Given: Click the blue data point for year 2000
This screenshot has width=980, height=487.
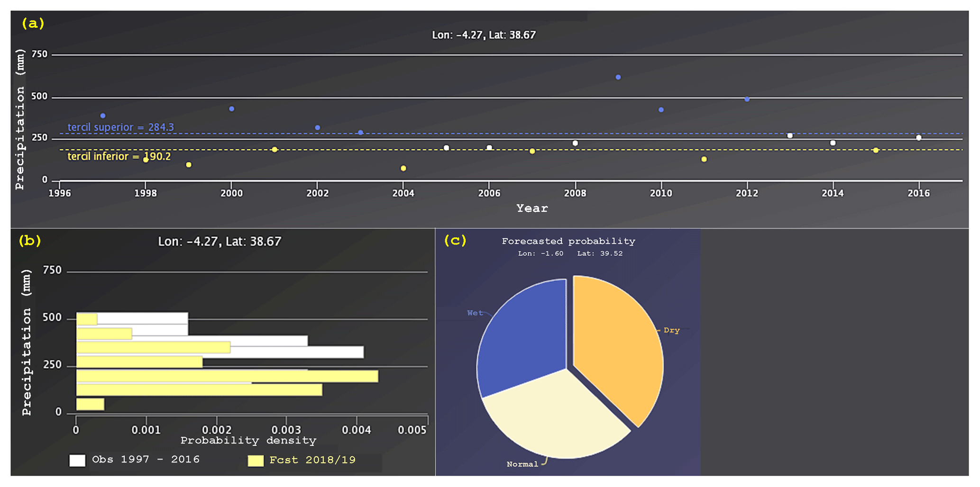Looking at the screenshot, I should click(x=231, y=109).
